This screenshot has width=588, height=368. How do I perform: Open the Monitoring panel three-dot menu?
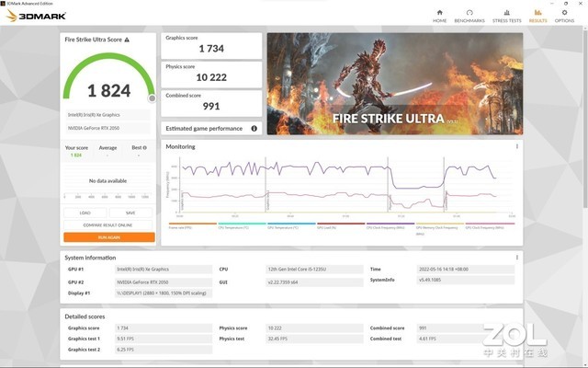click(516, 146)
